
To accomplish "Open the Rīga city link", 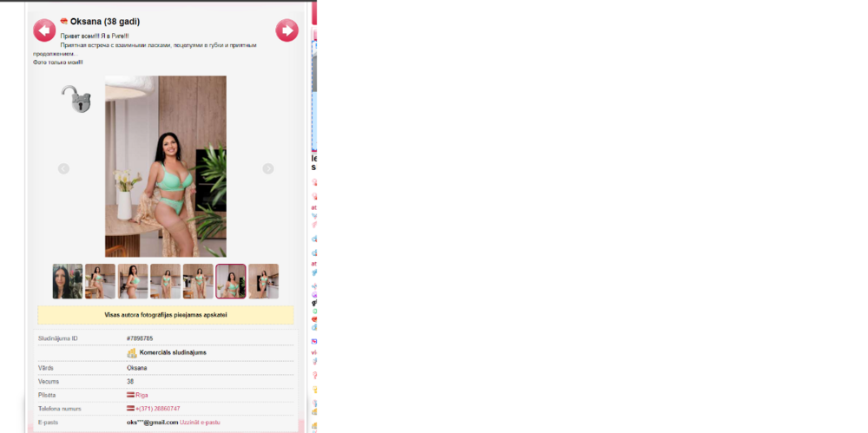I will [141, 395].
